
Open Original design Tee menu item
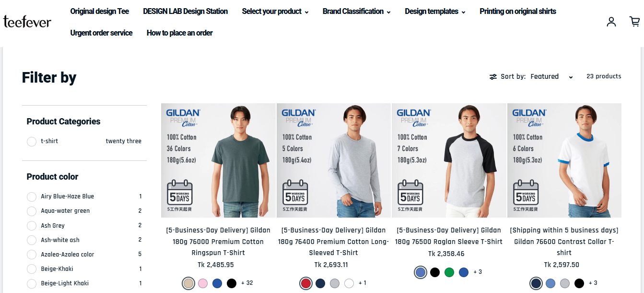coord(99,11)
